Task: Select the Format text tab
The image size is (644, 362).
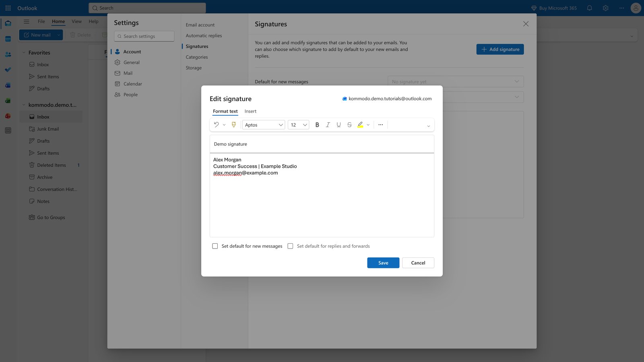Action: 225,111
